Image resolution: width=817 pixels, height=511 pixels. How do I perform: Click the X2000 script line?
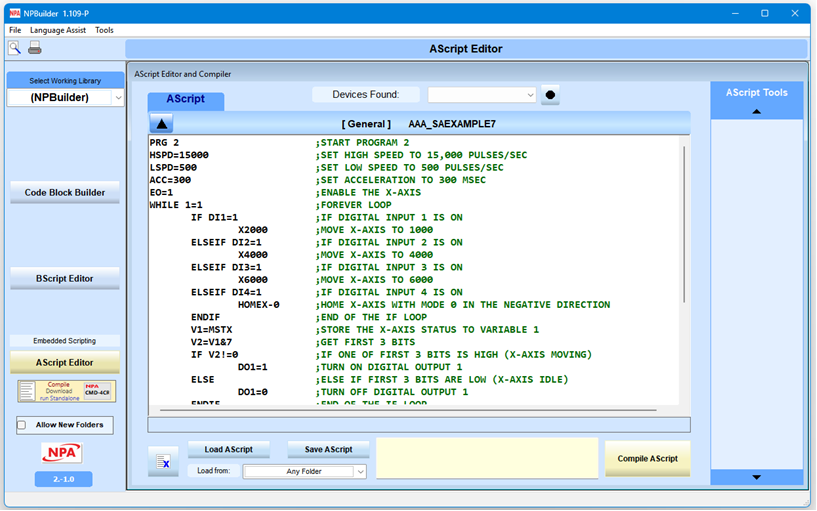[x=253, y=230]
